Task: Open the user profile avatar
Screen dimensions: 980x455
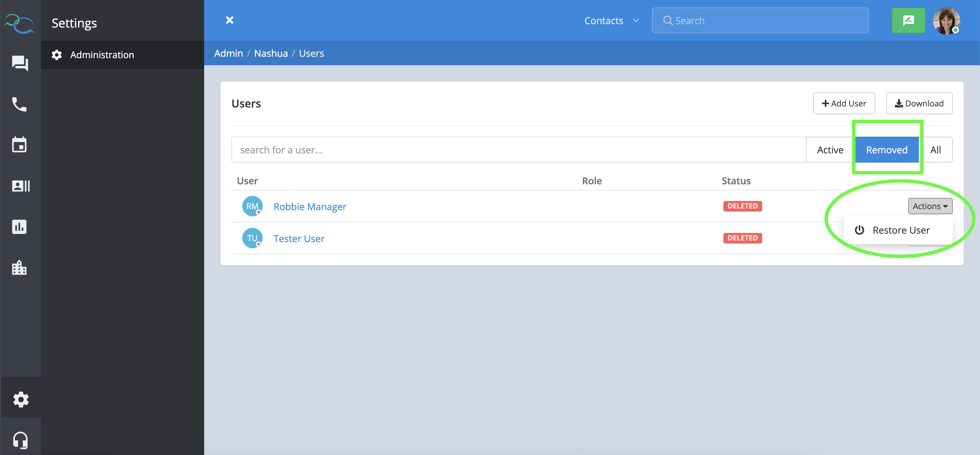Action: click(946, 21)
